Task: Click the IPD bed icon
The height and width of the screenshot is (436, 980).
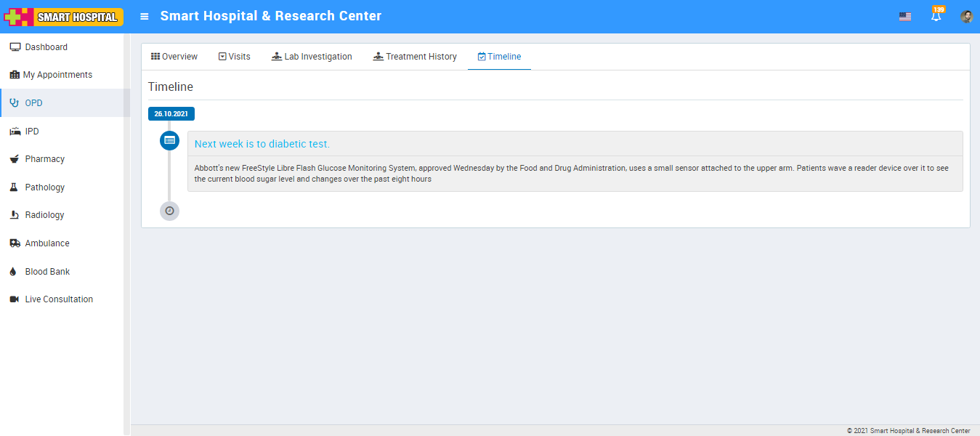Action: click(15, 132)
